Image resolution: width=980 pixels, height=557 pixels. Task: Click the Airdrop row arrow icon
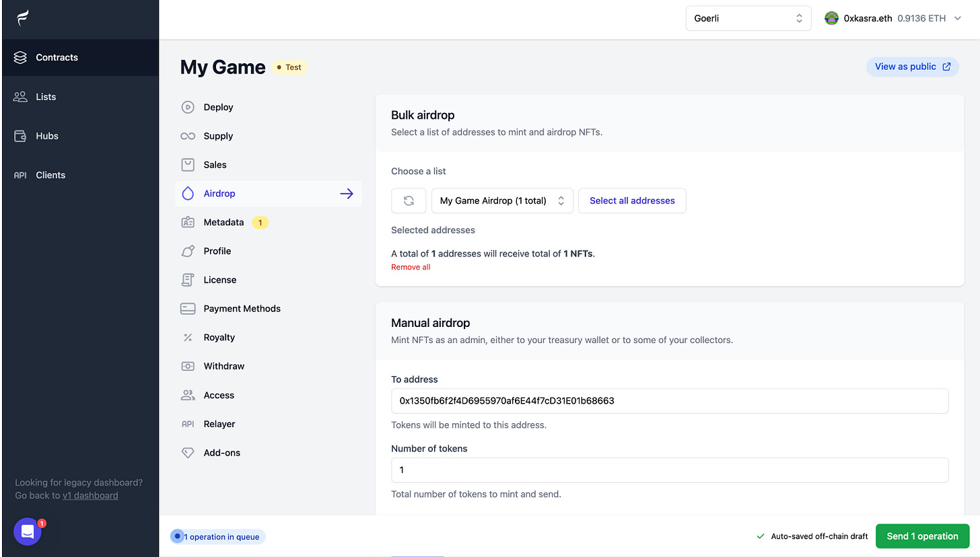point(347,194)
